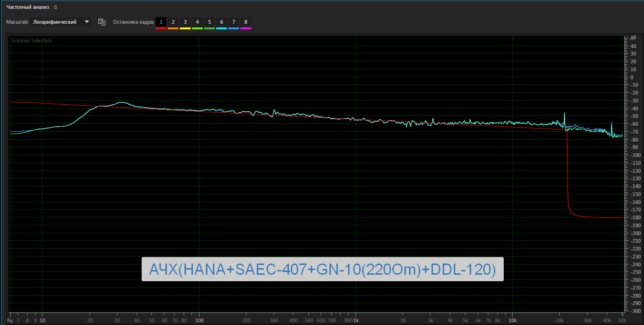
Task: Click the Scanned Selection label in graph
Action: pos(32,41)
